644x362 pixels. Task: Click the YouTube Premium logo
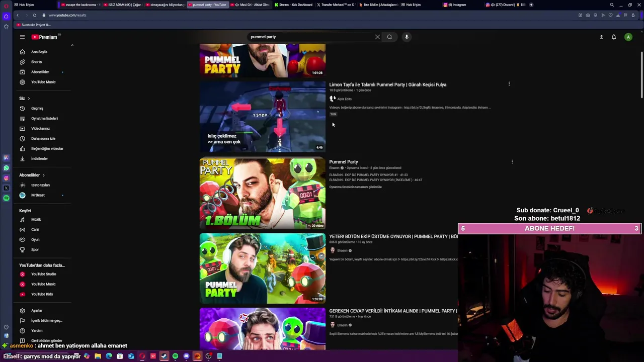[44, 37]
